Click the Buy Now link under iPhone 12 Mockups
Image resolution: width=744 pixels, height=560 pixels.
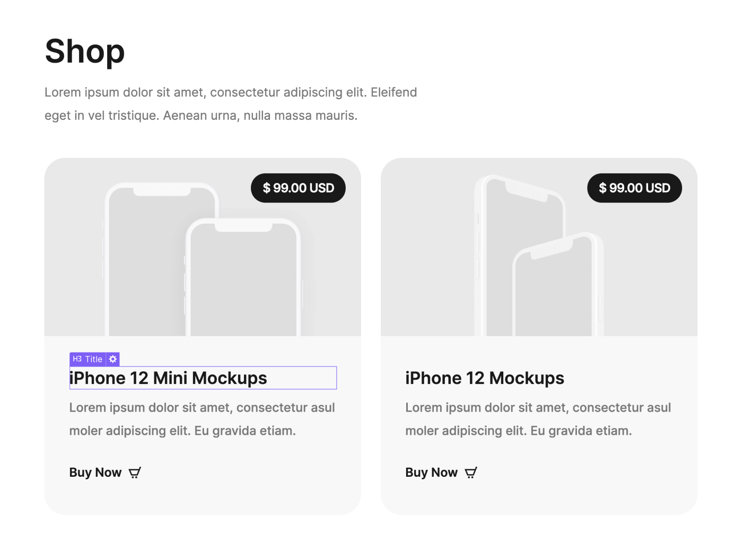432,472
